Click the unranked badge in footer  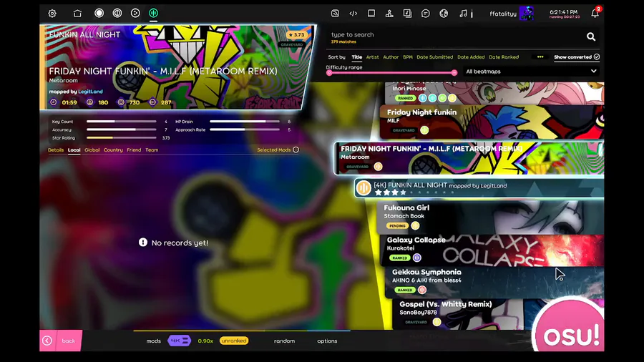[234, 341]
